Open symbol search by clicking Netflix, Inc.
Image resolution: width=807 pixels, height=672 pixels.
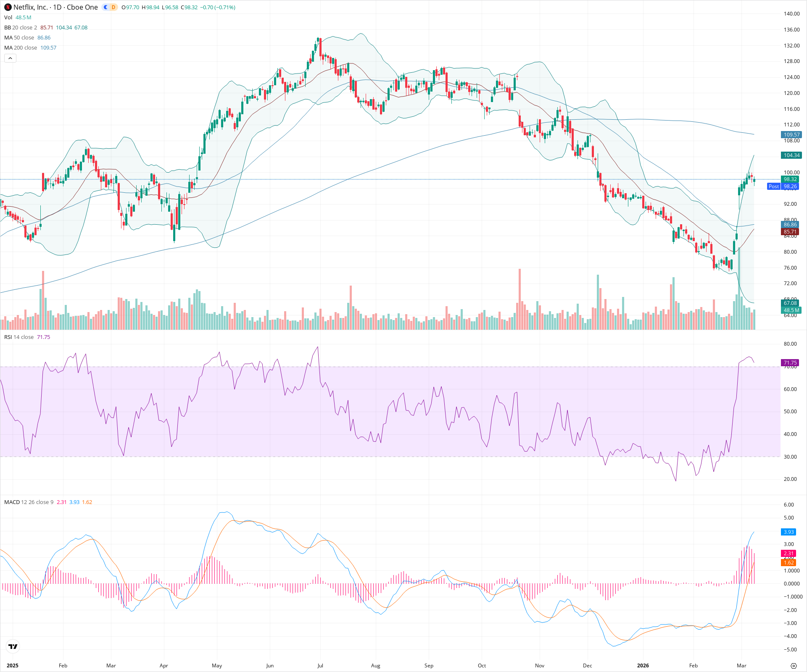point(32,7)
